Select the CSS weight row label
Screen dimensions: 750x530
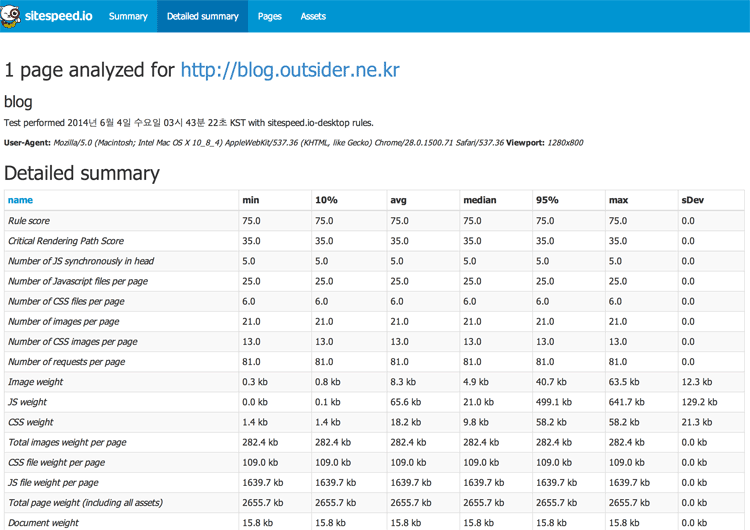click(x=31, y=421)
